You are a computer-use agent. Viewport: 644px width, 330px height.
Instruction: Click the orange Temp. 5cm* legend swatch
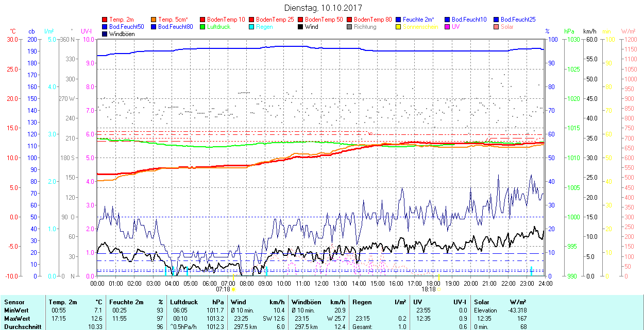tap(154, 20)
